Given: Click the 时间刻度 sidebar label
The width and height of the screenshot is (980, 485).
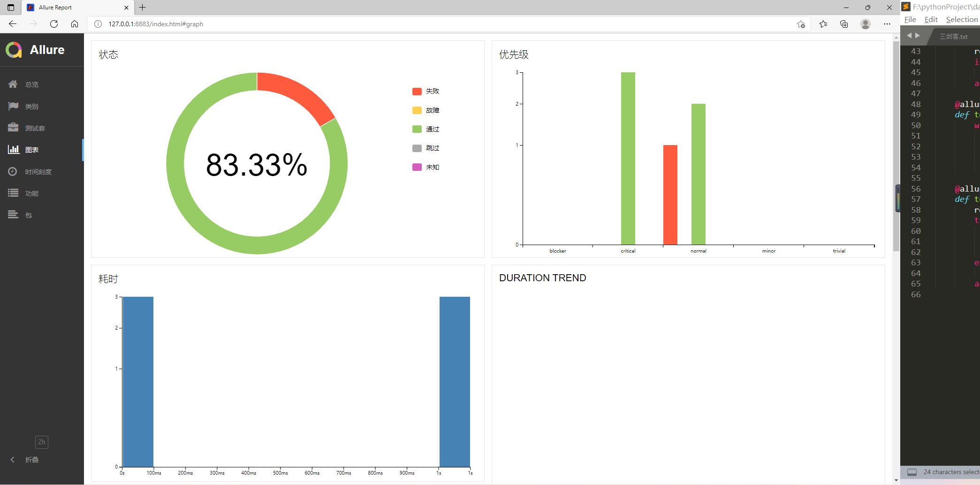Looking at the screenshot, I should pos(38,172).
